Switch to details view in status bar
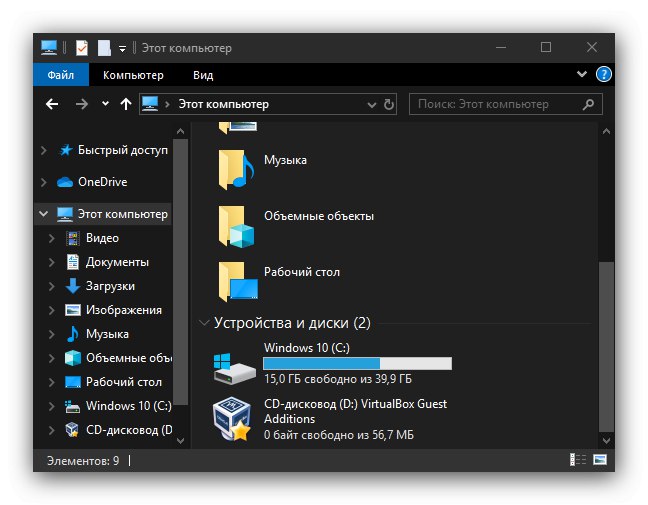This screenshot has width=648, height=505. click(x=578, y=460)
